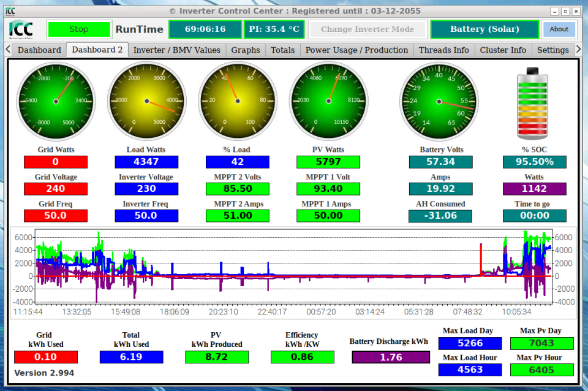Click the power history graph area

tap(293, 273)
